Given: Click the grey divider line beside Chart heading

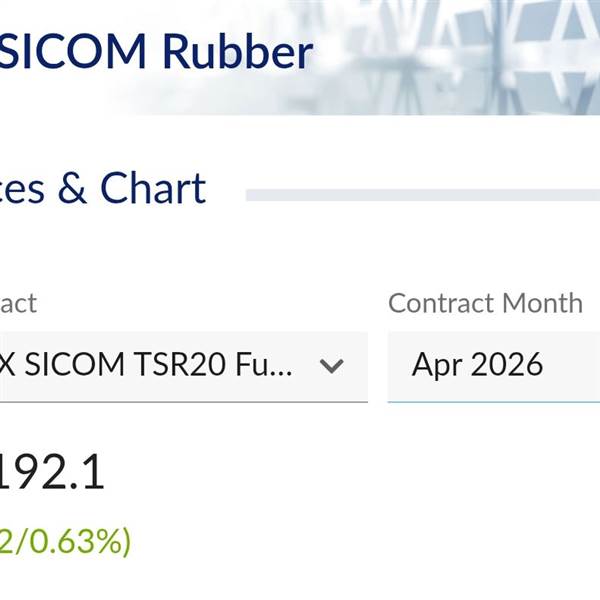Looking at the screenshot, I should point(420,195).
